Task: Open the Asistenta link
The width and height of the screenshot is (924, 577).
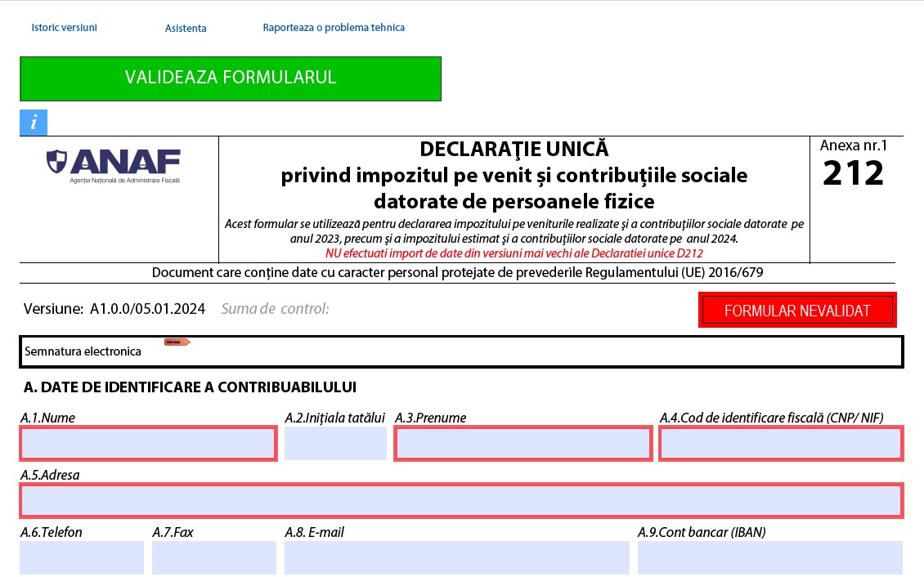Action: coord(186,28)
